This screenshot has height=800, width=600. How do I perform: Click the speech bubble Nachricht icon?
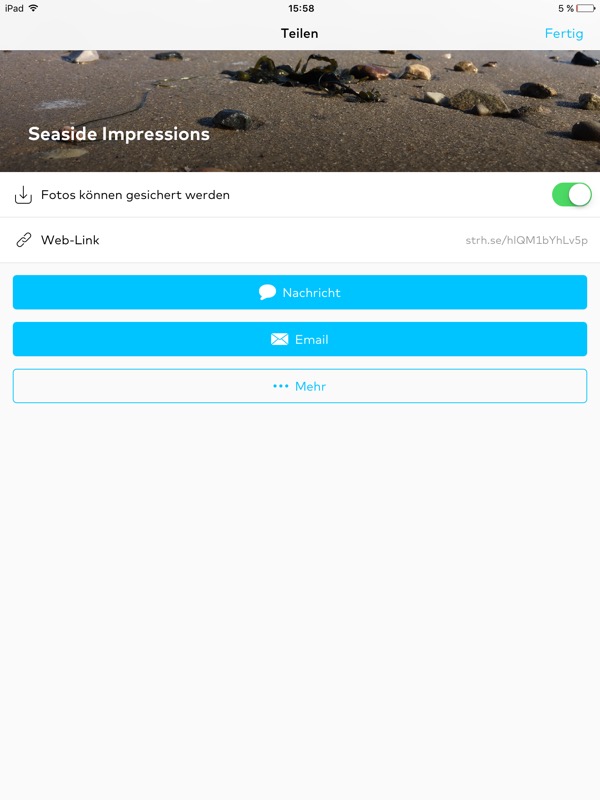[267, 292]
